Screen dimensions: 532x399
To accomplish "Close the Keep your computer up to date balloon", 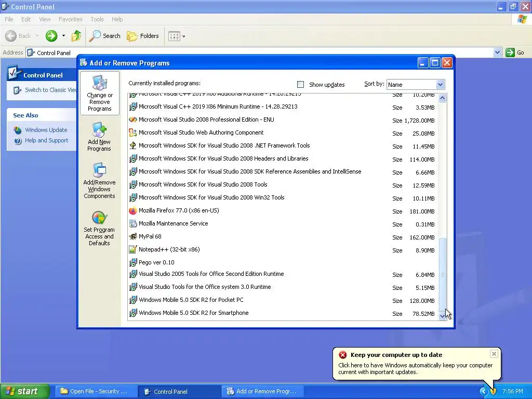I will point(494,354).
